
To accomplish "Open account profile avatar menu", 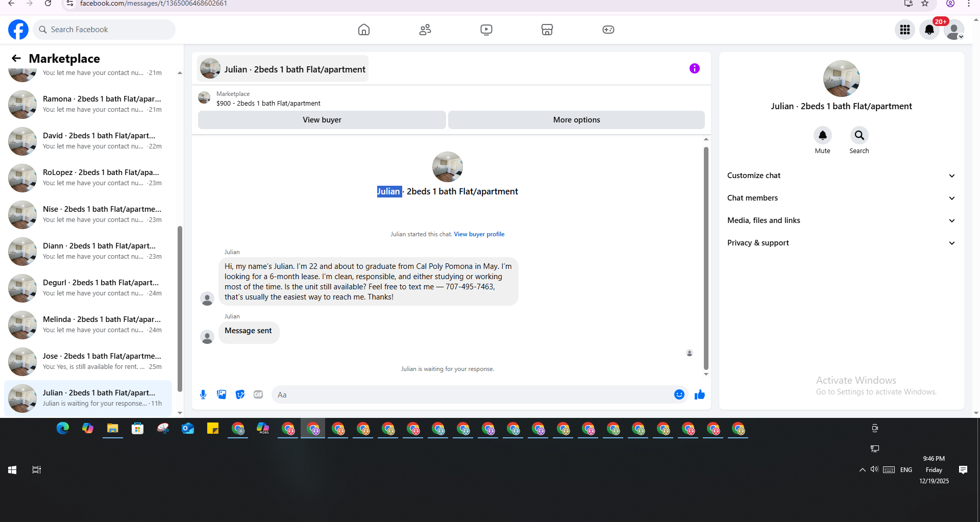I will [x=953, y=30].
